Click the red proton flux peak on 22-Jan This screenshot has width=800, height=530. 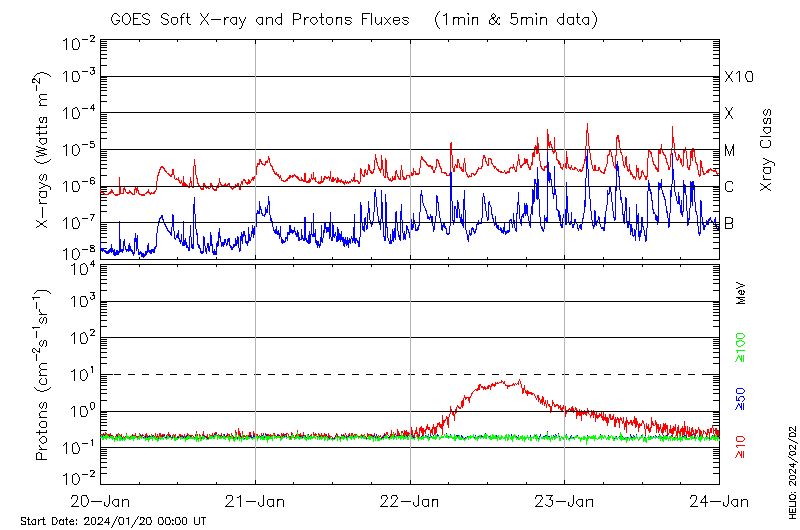coord(512,383)
